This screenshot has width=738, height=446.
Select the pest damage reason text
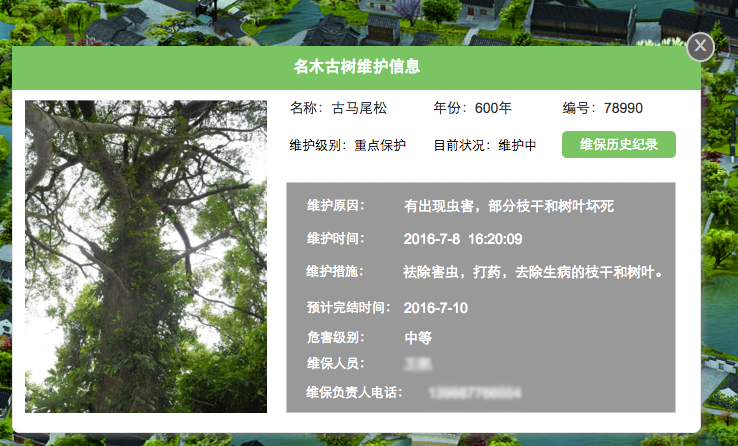point(508,207)
